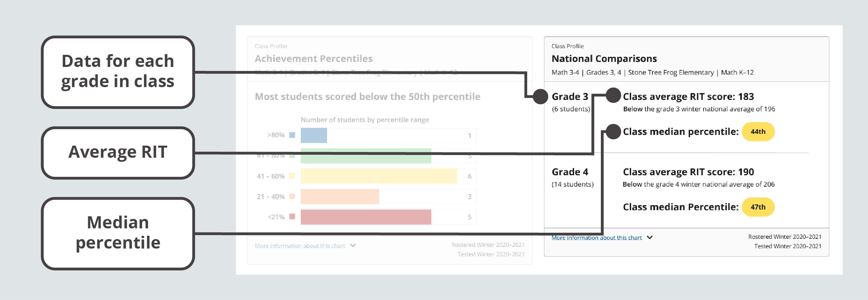This screenshot has width=868, height=300.
Task: Click the "Average RIT" callout box
Action: 118,152
